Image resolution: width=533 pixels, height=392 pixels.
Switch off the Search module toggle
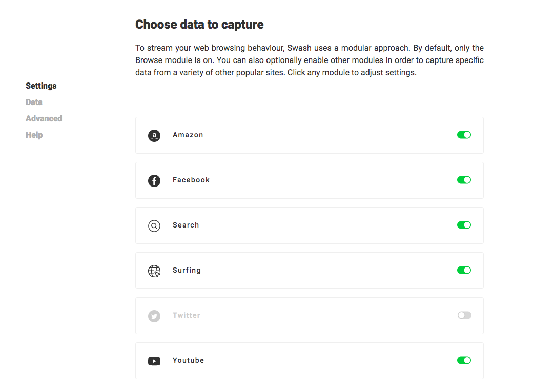[464, 225]
